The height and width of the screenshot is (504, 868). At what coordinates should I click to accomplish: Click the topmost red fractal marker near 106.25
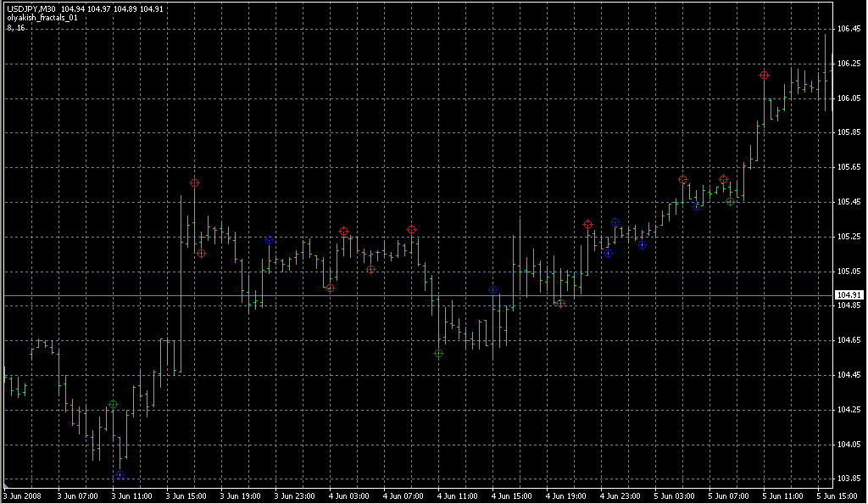(764, 76)
